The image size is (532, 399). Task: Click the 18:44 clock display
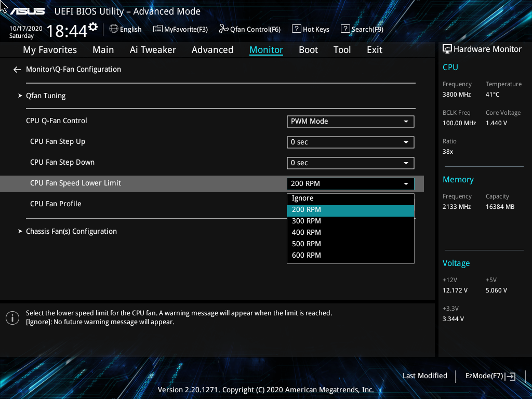67,31
